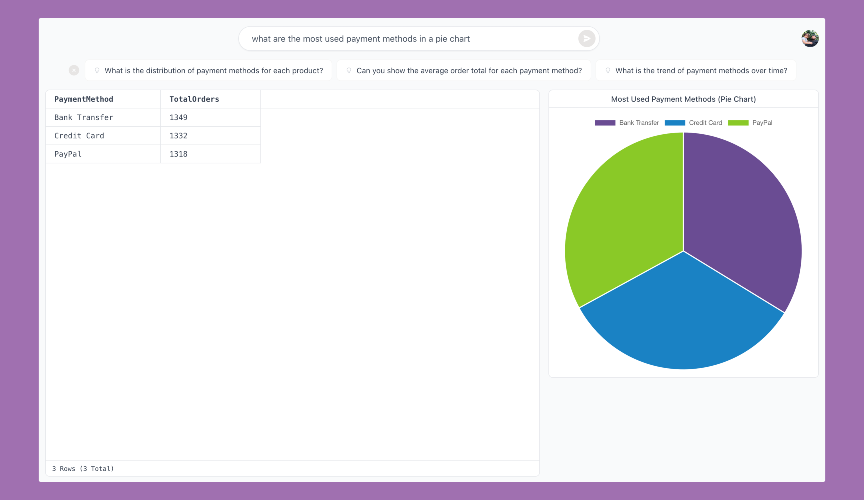This screenshot has height=500, width=864.
Task: Open the user avatar profile picture
Action: [809, 39]
